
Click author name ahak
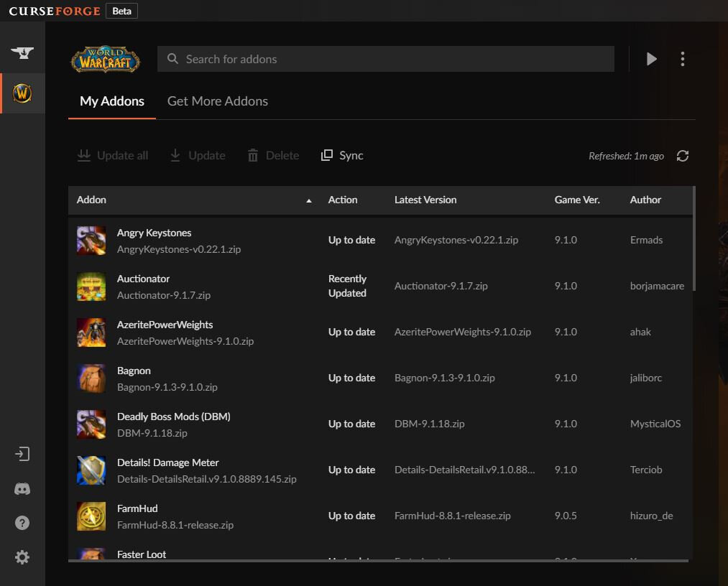click(640, 332)
